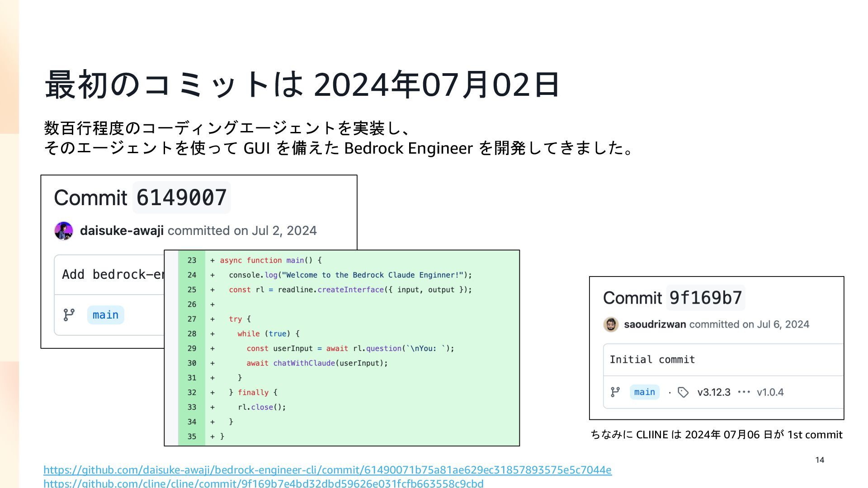Click the tag icon before v3.12.3
The image size is (868, 488).
click(683, 392)
